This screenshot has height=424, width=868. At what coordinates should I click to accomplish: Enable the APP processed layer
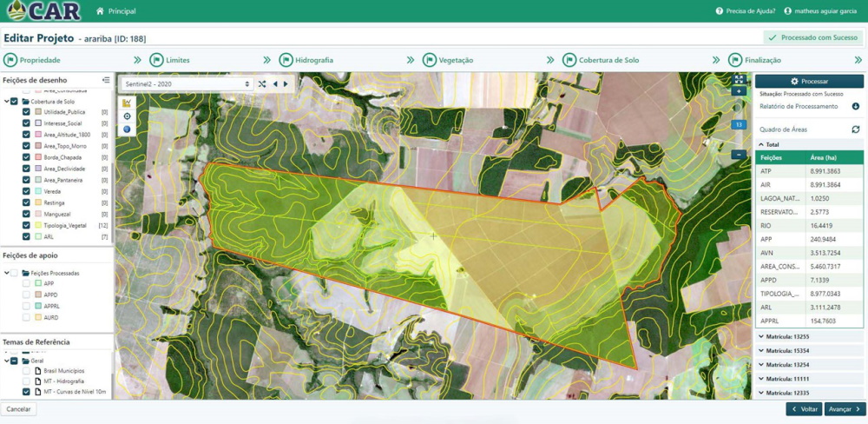point(26,283)
